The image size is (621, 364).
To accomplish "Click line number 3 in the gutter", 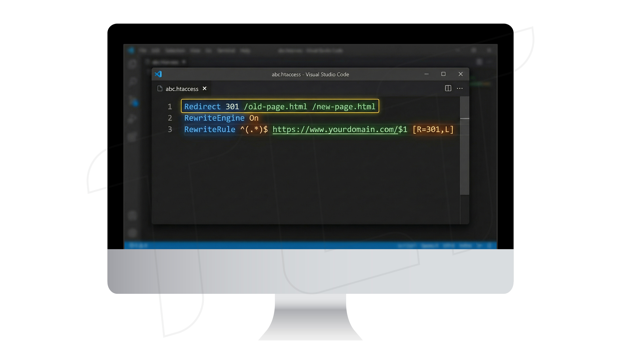I will [170, 130].
